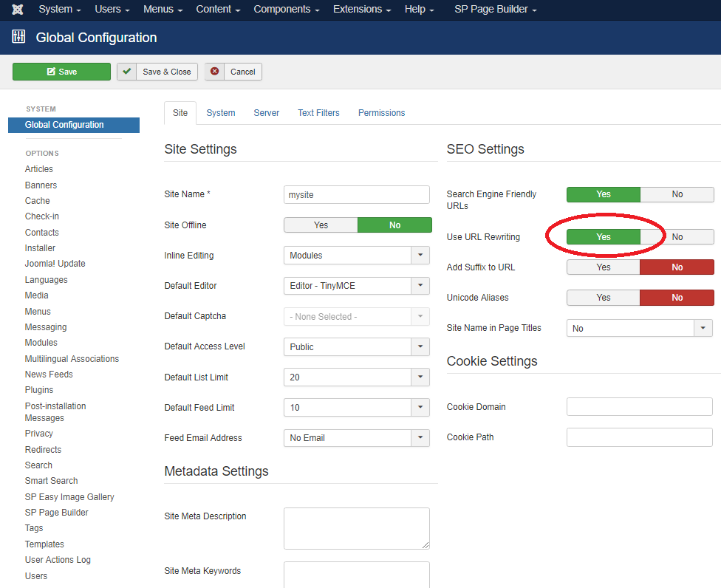
Task: Click the red Cancel icon
Action: (215, 72)
